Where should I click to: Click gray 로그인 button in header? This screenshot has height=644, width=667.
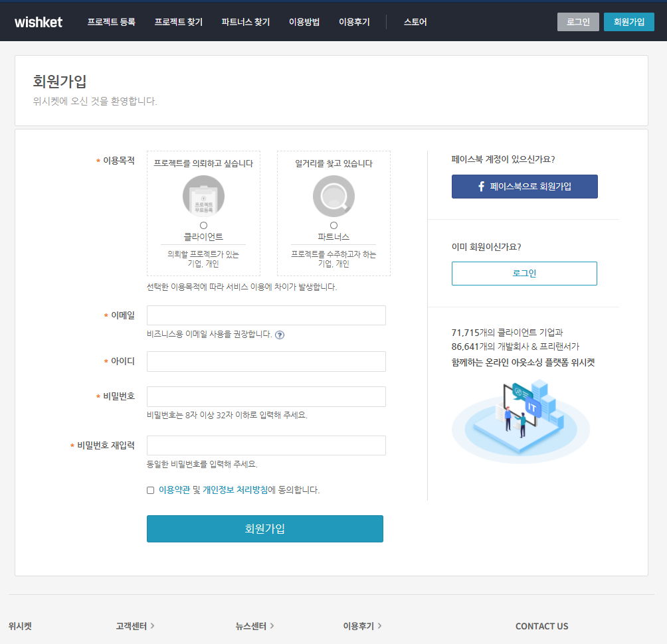point(578,22)
